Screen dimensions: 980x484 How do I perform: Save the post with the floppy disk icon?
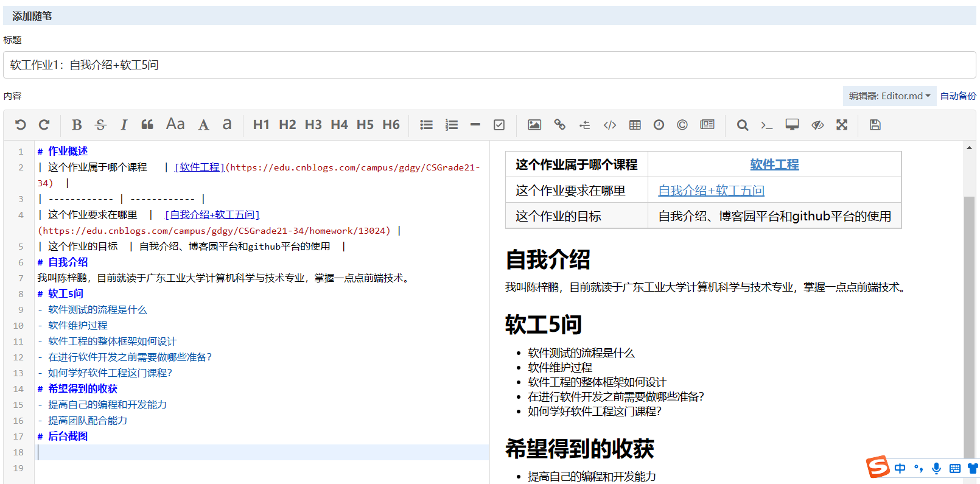click(x=875, y=125)
